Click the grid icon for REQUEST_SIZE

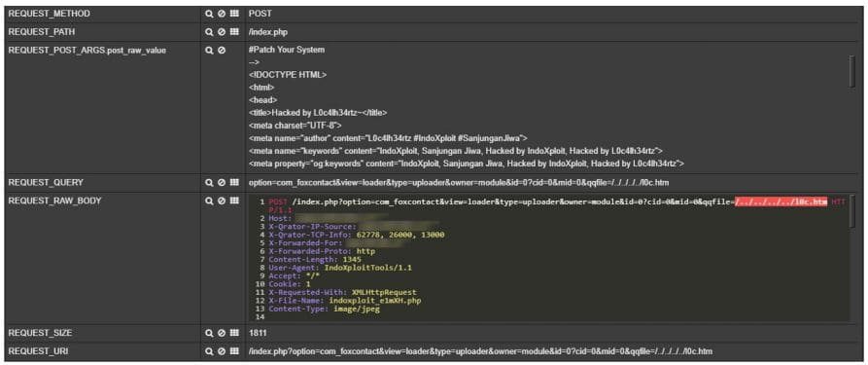pyautogui.click(x=233, y=333)
